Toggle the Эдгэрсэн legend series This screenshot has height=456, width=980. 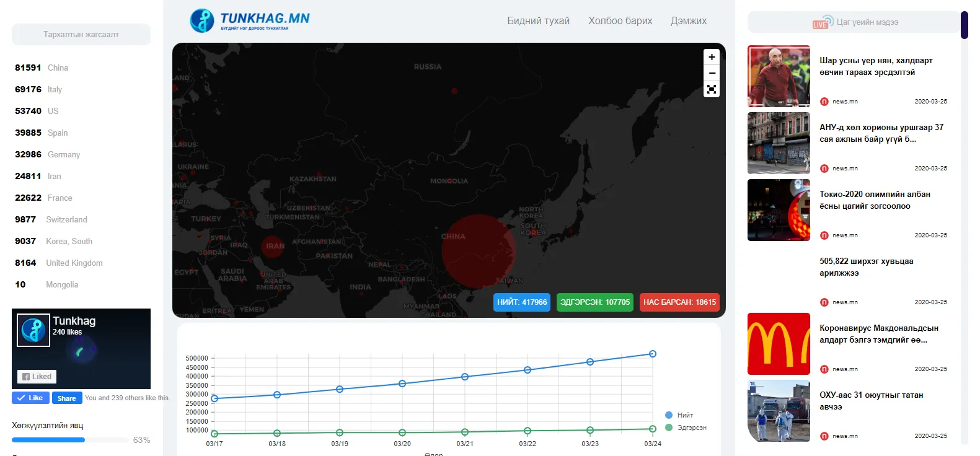pyautogui.click(x=686, y=427)
